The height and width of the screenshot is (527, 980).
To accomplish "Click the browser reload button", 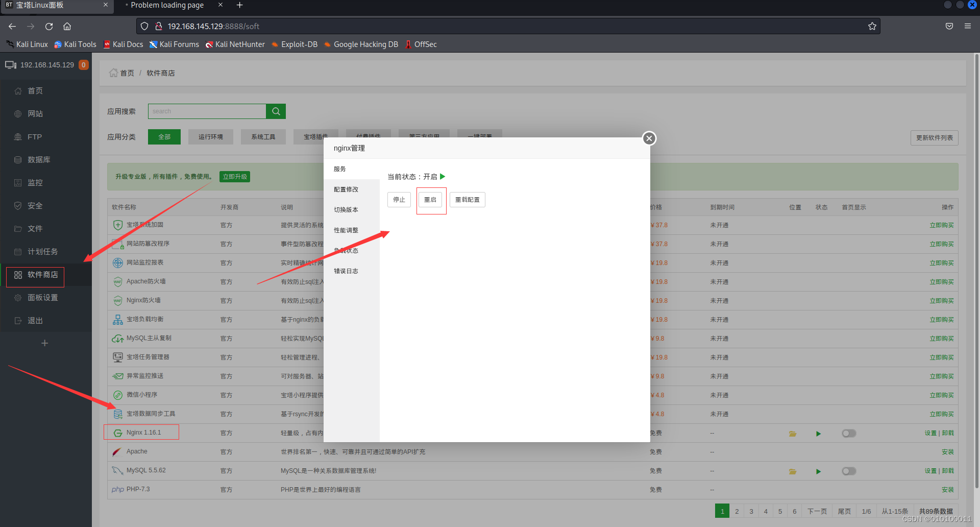I will [49, 26].
